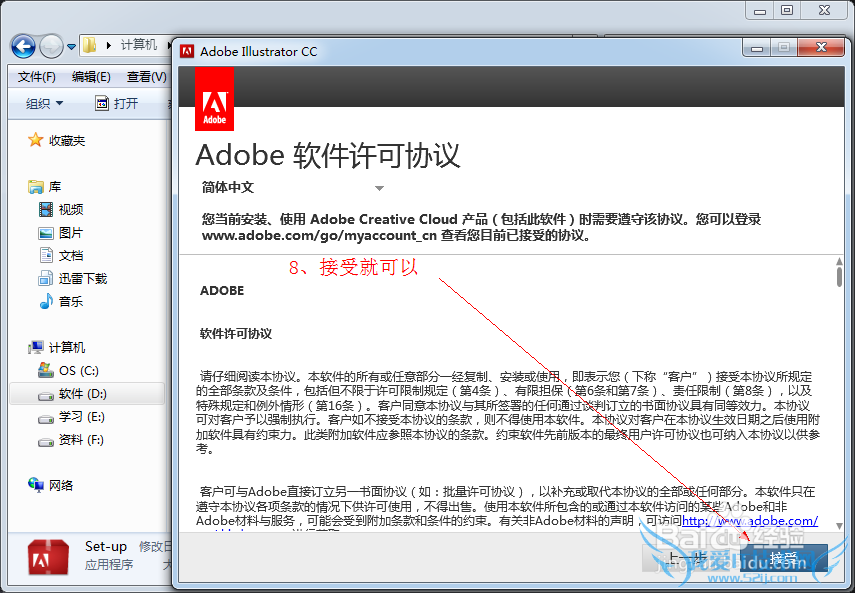The image size is (855, 593).
Task: Select the 学习 (E:) drive
Action: [80, 417]
